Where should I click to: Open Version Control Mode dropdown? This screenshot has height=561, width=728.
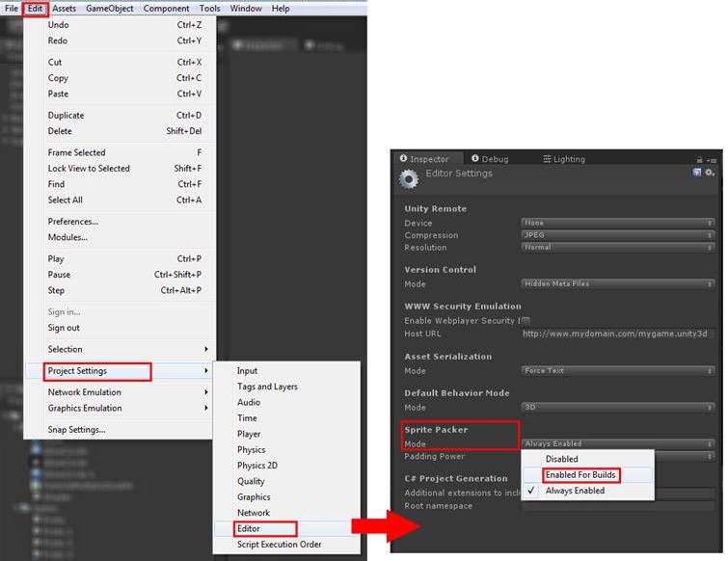(x=617, y=283)
